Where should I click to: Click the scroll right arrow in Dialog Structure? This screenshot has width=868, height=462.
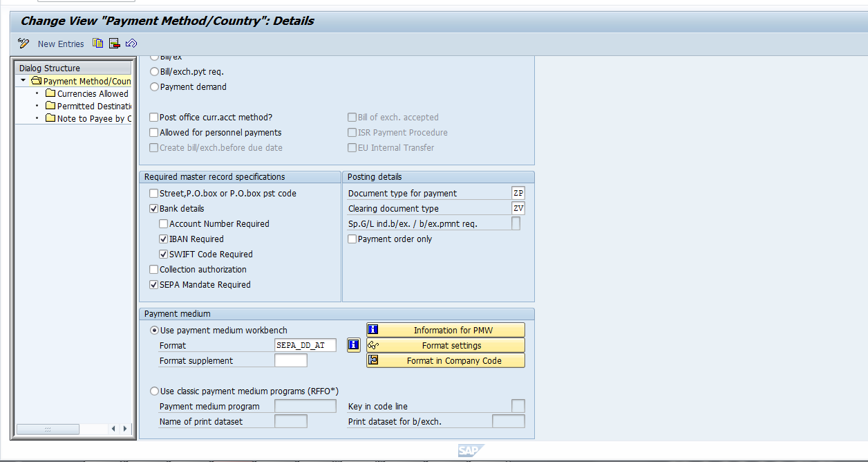point(125,429)
